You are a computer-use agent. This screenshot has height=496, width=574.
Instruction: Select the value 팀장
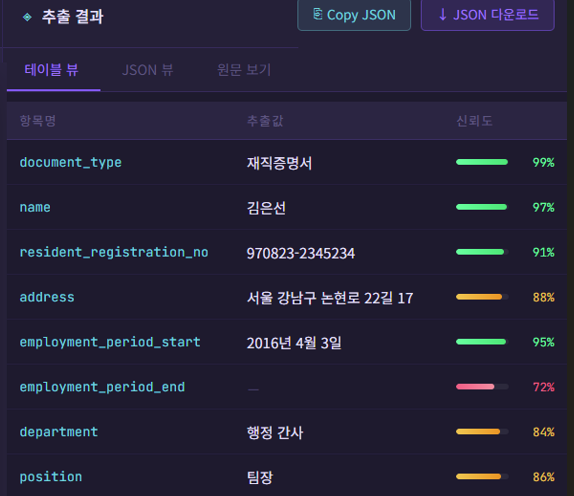(x=260, y=477)
